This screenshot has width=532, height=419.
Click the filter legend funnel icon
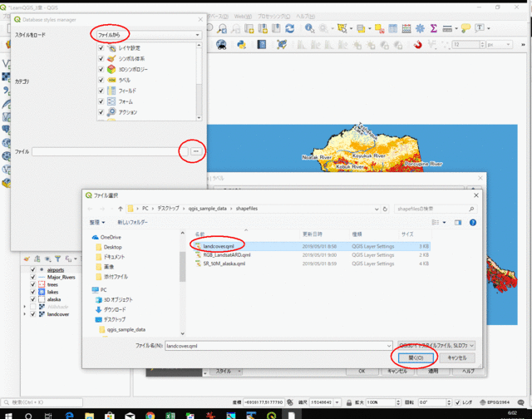pos(57,259)
